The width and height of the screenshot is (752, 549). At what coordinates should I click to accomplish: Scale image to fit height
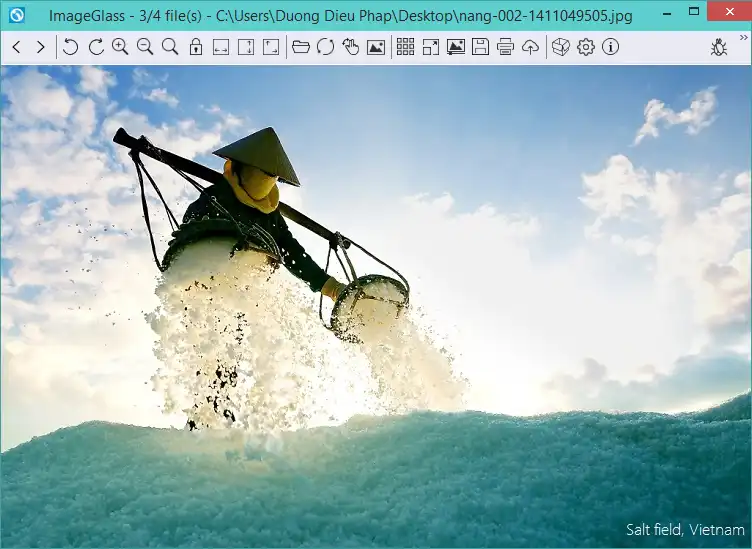tap(246, 47)
